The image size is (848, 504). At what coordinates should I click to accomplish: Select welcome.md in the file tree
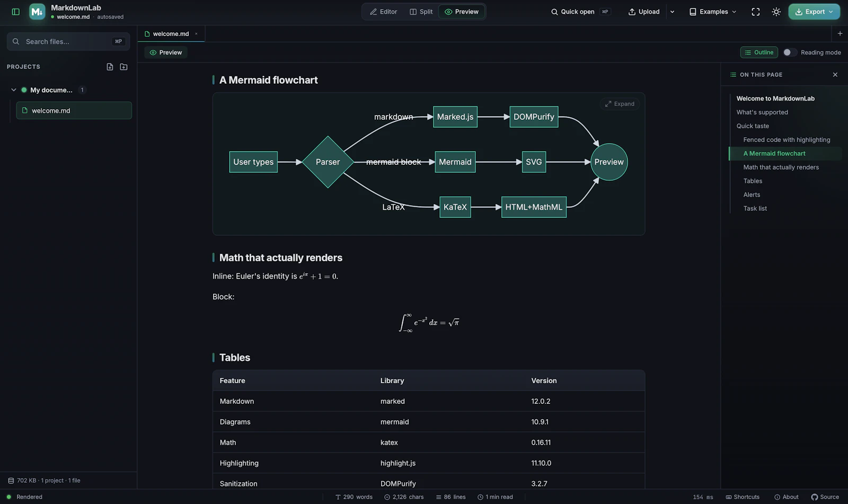click(x=74, y=110)
